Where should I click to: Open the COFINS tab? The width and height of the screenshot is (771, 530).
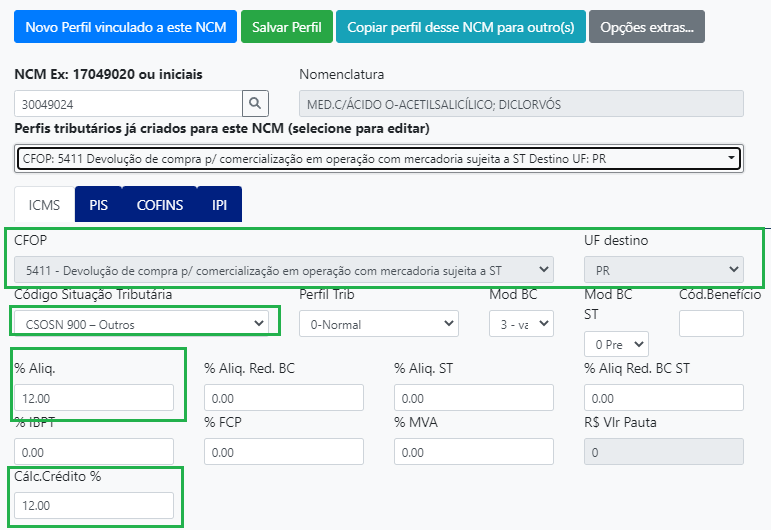tap(160, 205)
